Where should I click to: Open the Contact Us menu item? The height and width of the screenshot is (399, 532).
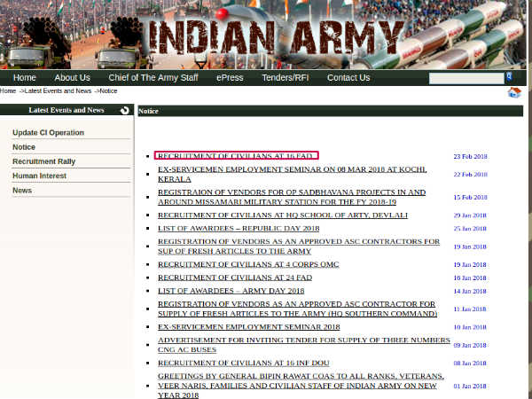[x=348, y=78]
